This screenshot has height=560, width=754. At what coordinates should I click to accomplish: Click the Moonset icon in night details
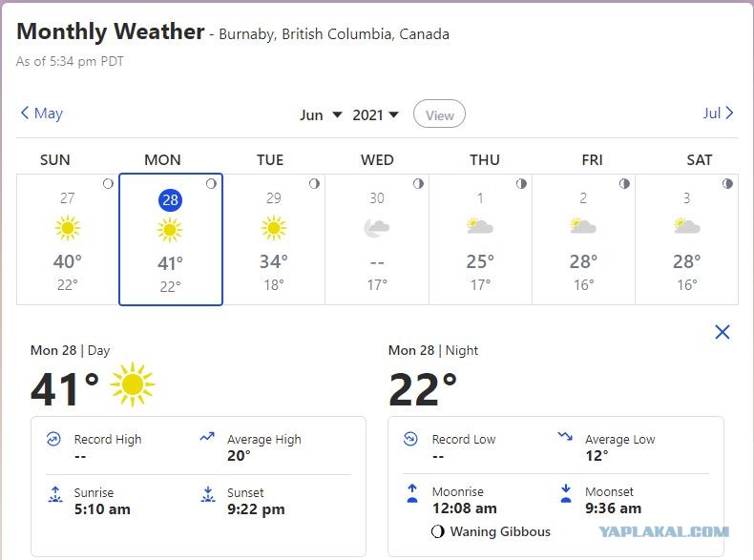tap(566, 493)
